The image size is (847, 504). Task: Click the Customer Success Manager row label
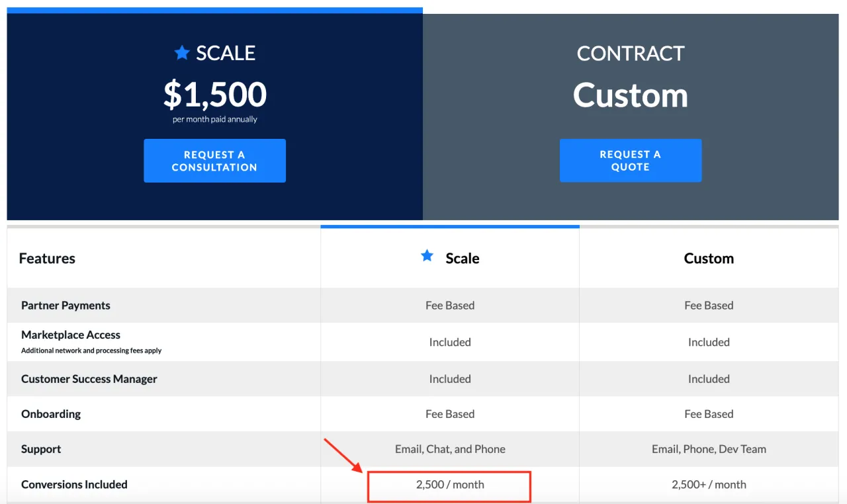click(x=89, y=379)
